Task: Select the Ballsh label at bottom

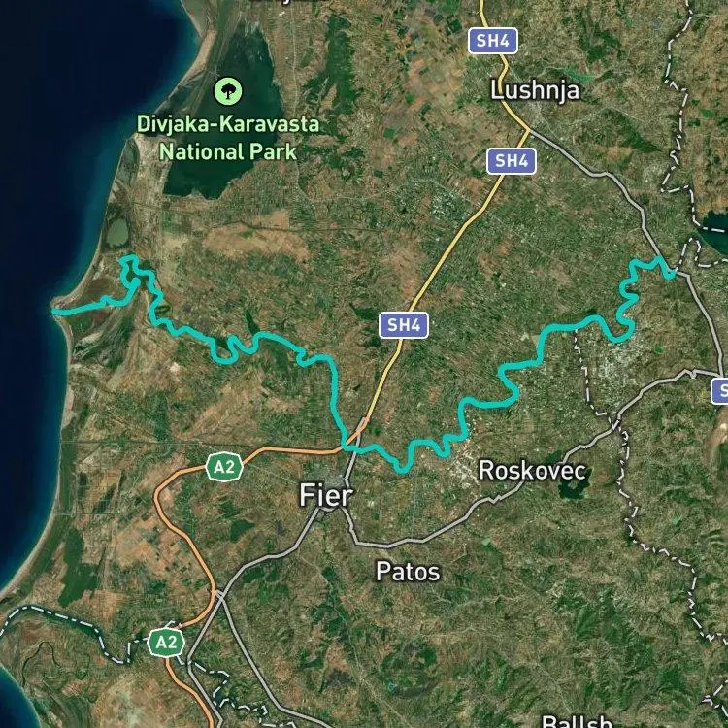Action: tap(578, 721)
